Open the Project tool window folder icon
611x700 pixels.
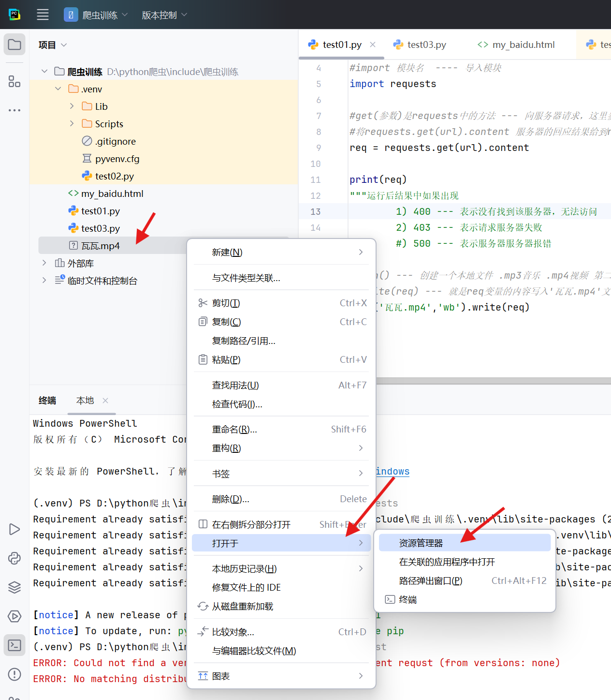pos(15,45)
